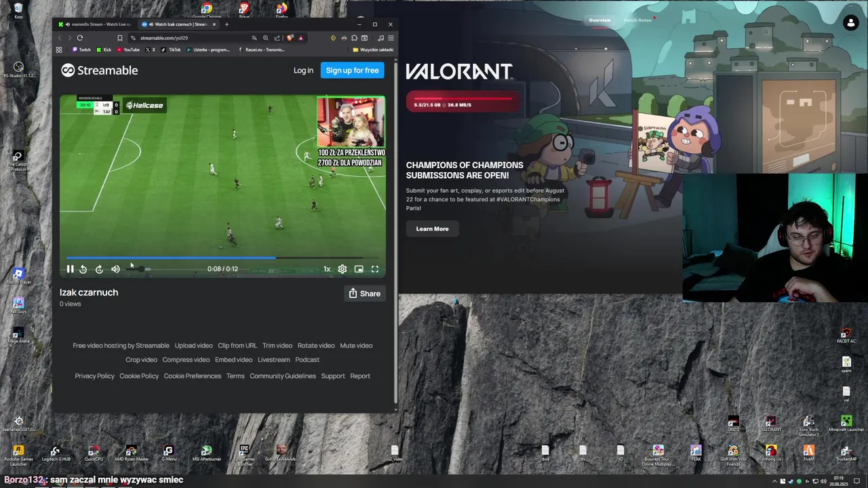Click the Clip from URL footer link

[237, 346]
